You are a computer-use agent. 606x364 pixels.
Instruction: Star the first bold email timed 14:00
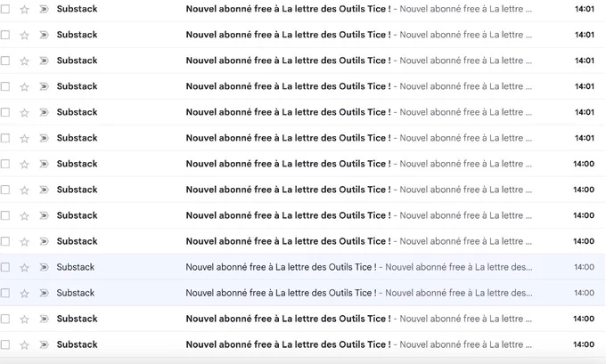24,164
